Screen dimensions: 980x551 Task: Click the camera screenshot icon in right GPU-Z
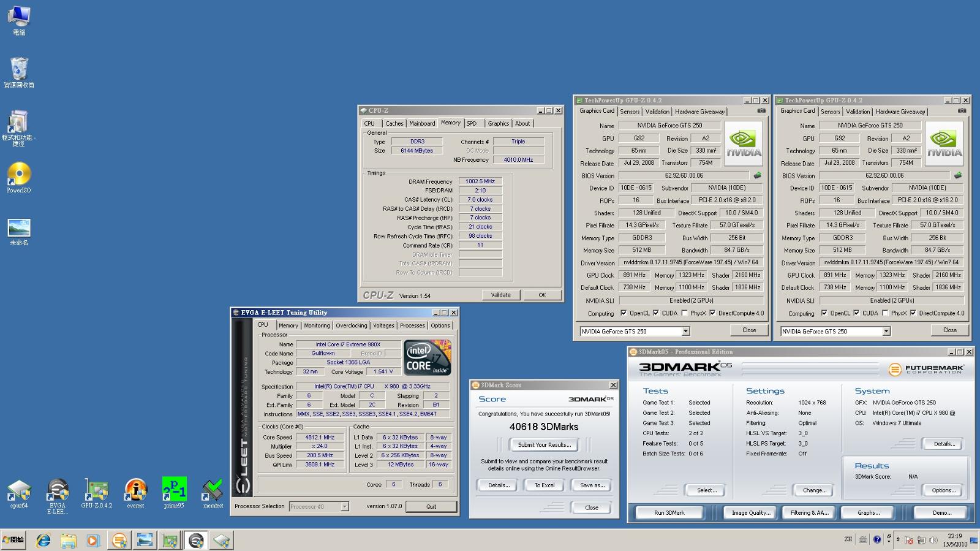(x=962, y=111)
